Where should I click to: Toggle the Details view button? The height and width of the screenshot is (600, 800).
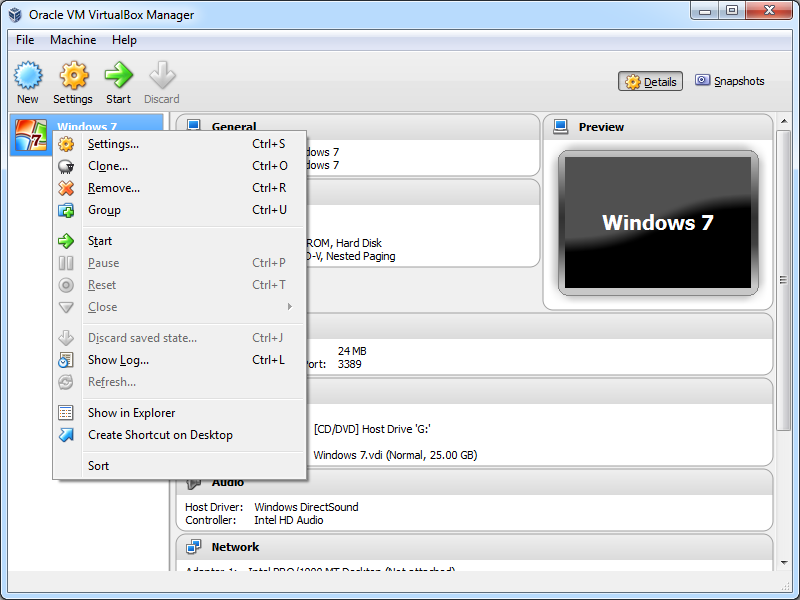click(650, 82)
